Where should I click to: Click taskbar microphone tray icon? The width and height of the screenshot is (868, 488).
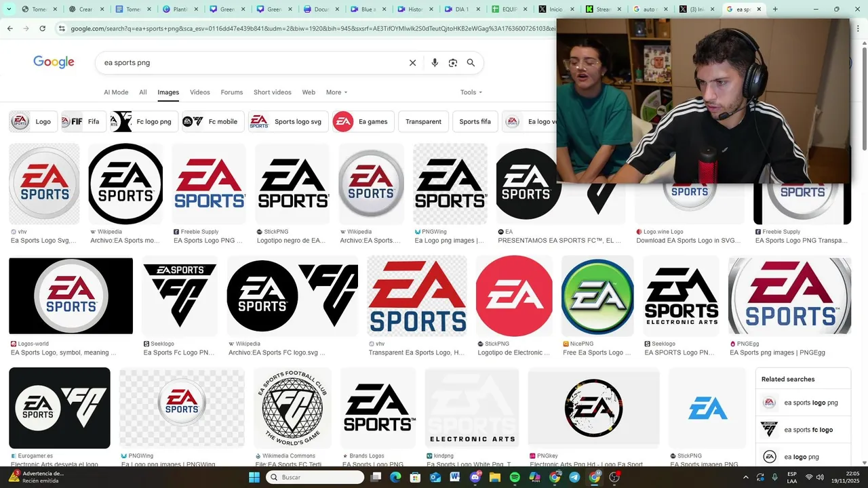tap(774, 477)
